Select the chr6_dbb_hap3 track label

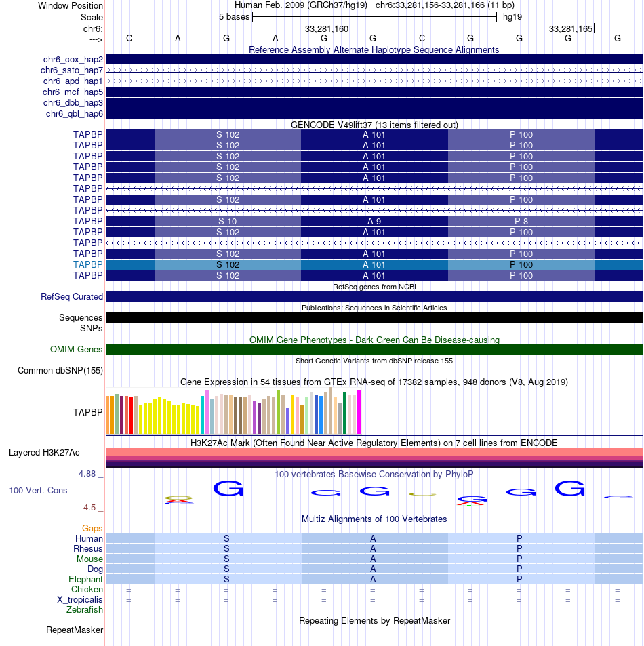click(73, 102)
